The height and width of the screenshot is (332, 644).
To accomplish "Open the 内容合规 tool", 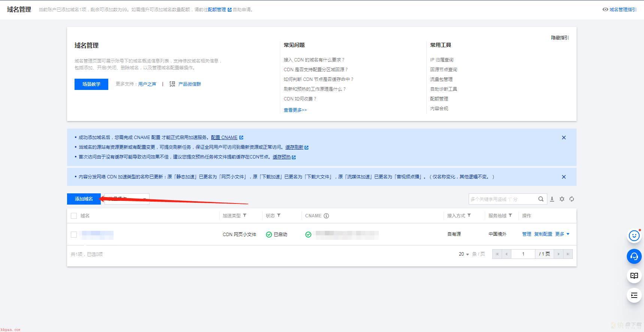I will pyautogui.click(x=439, y=109).
